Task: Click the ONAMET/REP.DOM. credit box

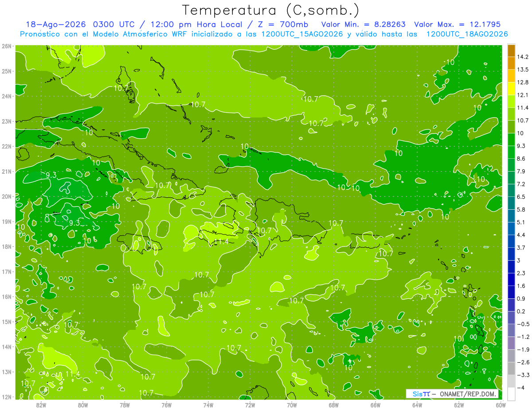Action: pos(453,394)
